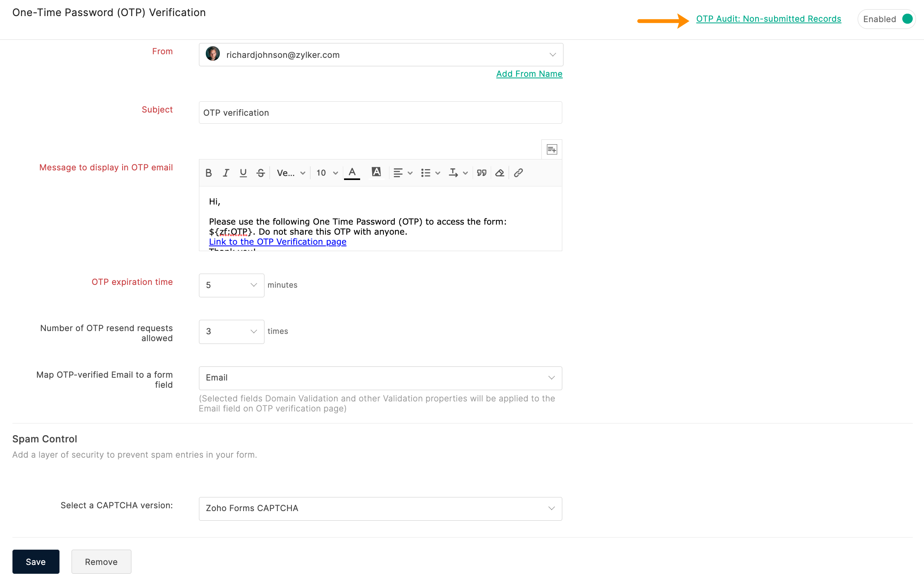This screenshot has height=583, width=924.
Task: Click the eraser clear-formatting icon
Action: (500, 173)
